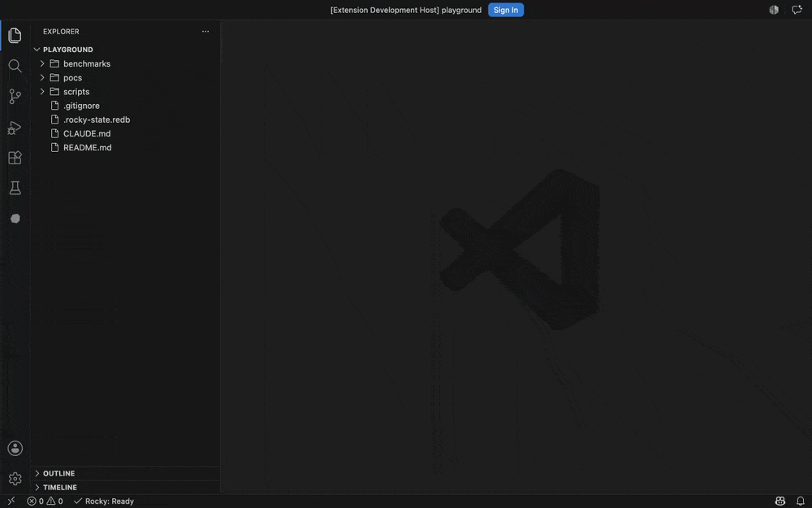The width and height of the screenshot is (812, 508).
Task: Click the Sign In button
Action: 505,10
